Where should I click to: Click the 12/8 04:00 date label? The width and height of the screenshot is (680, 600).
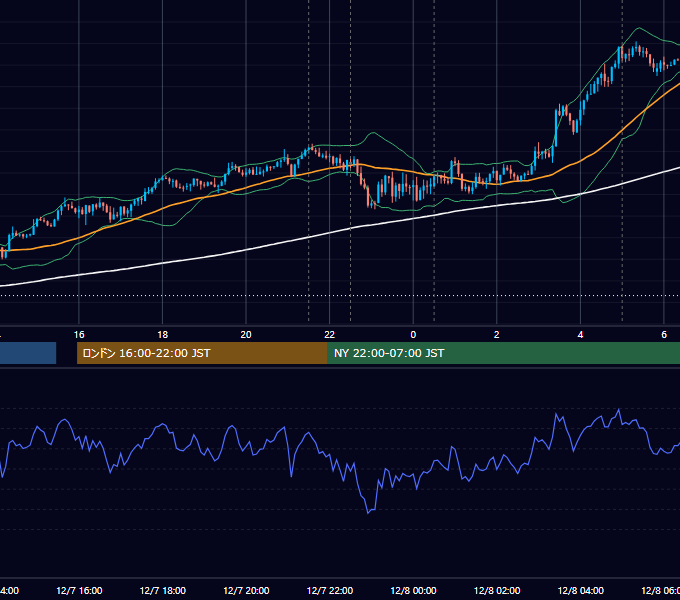[581, 590]
